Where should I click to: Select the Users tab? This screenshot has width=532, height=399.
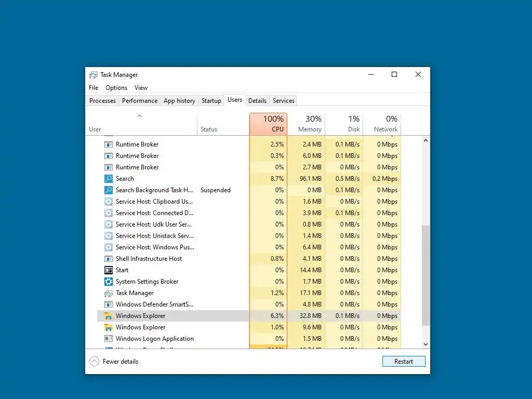click(x=235, y=100)
